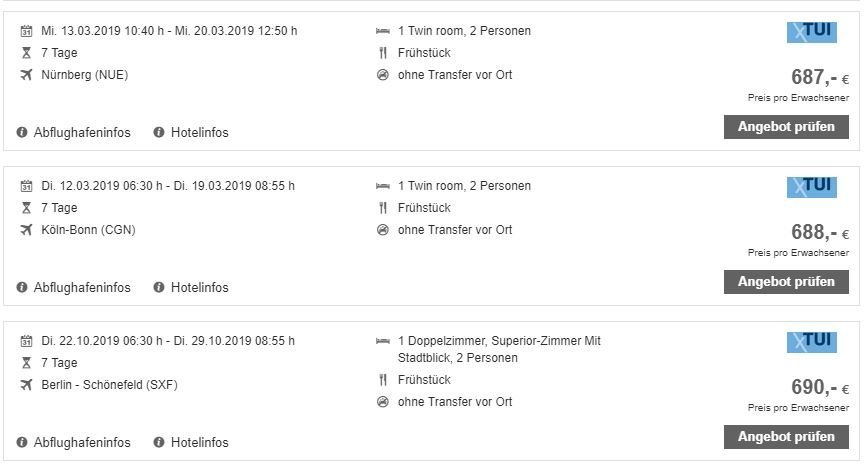868x468 pixels.
Task: Click cutlery icon in the 687 euro offer
Action: tap(383, 53)
